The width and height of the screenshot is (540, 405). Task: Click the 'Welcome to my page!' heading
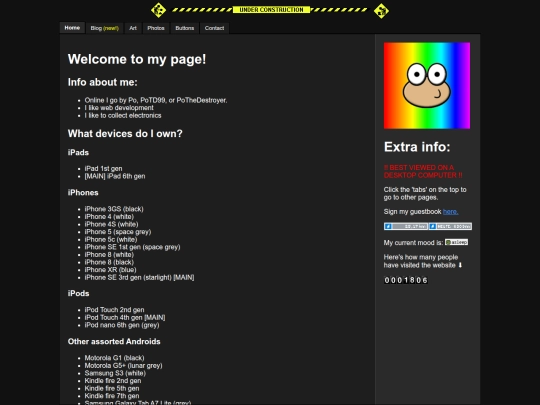(137, 59)
